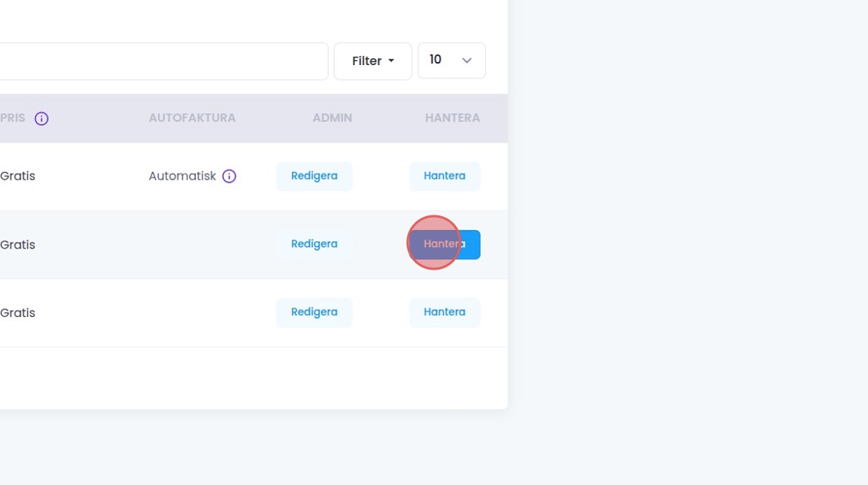Click the Gratis price in first row
The width and height of the screenshot is (868, 485).
coord(18,177)
